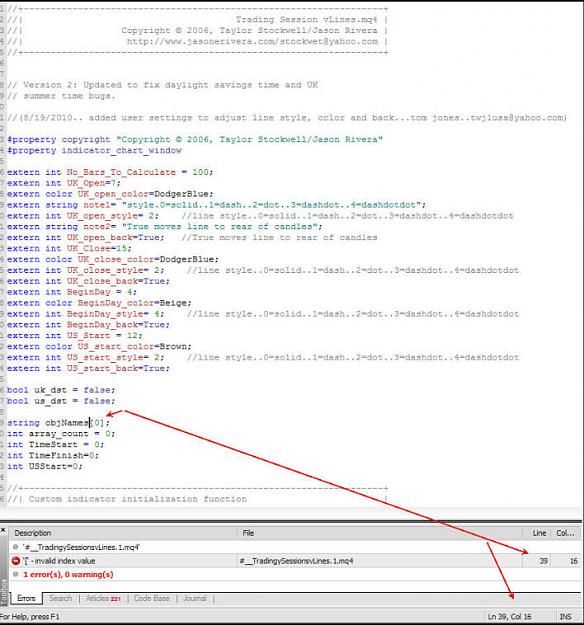Screen dimensions: 584x625
Task: Sort errors by the File column header
Action: click(380, 533)
